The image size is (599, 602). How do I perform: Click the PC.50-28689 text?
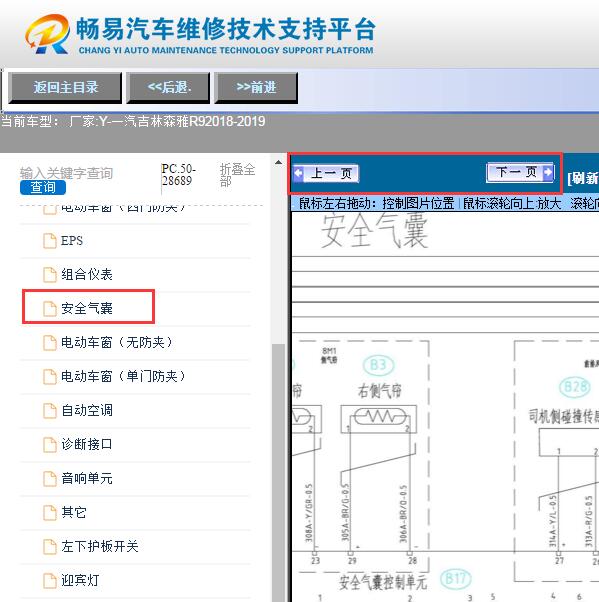coord(178,175)
